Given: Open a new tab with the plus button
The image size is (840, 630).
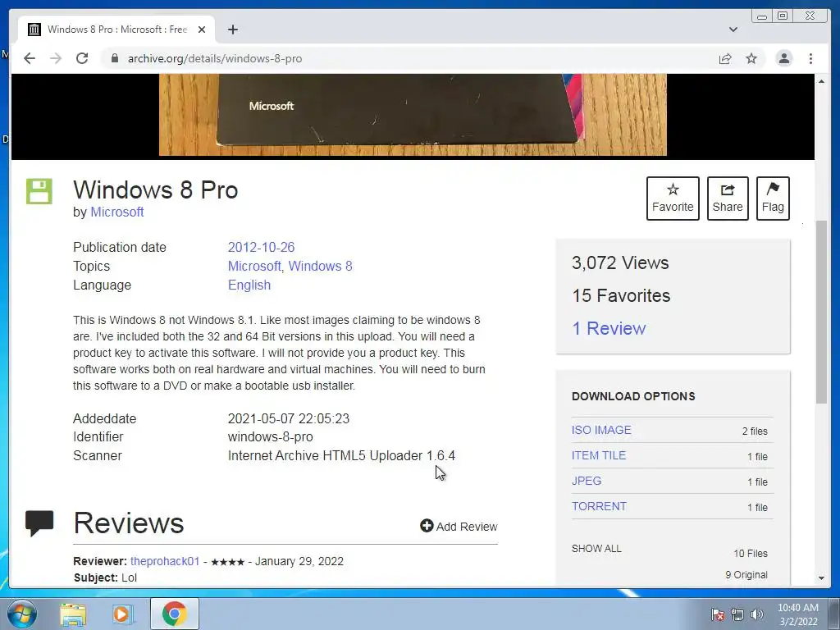Looking at the screenshot, I should 232,30.
